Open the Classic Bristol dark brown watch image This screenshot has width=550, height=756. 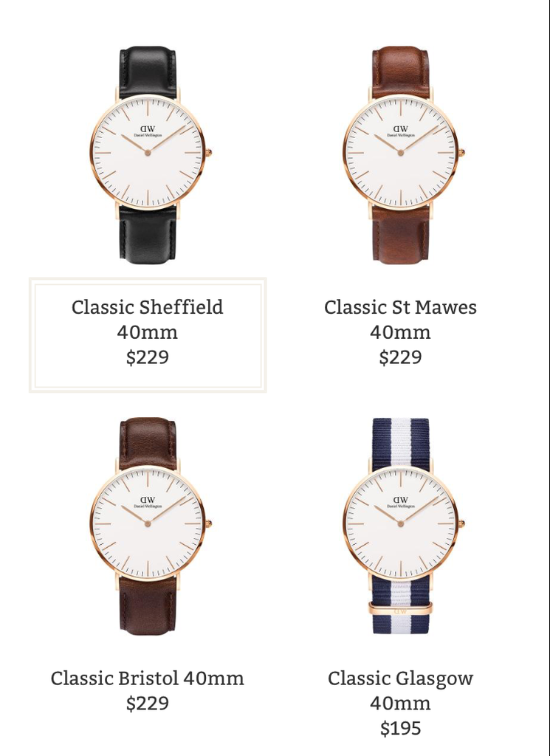[x=149, y=526]
